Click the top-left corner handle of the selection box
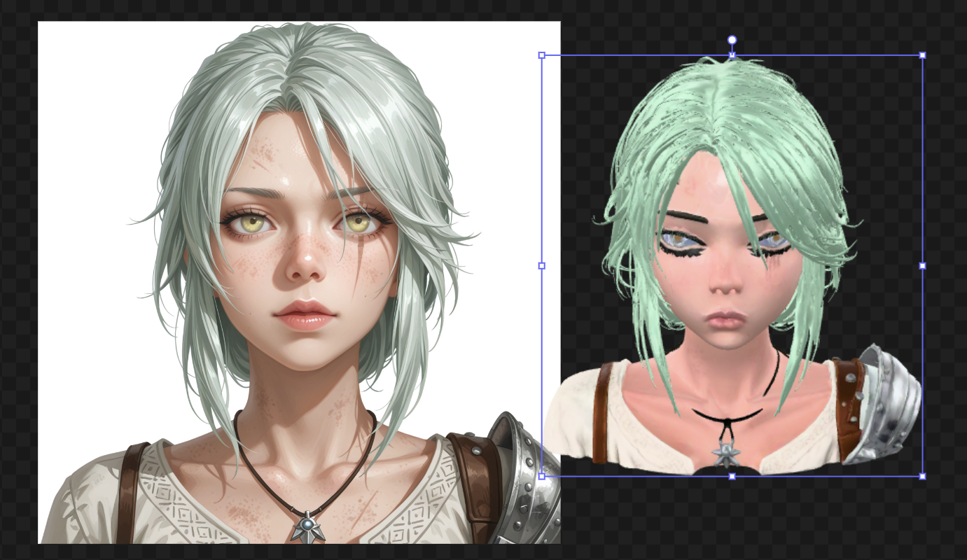The width and height of the screenshot is (967, 560). [542, 55]
